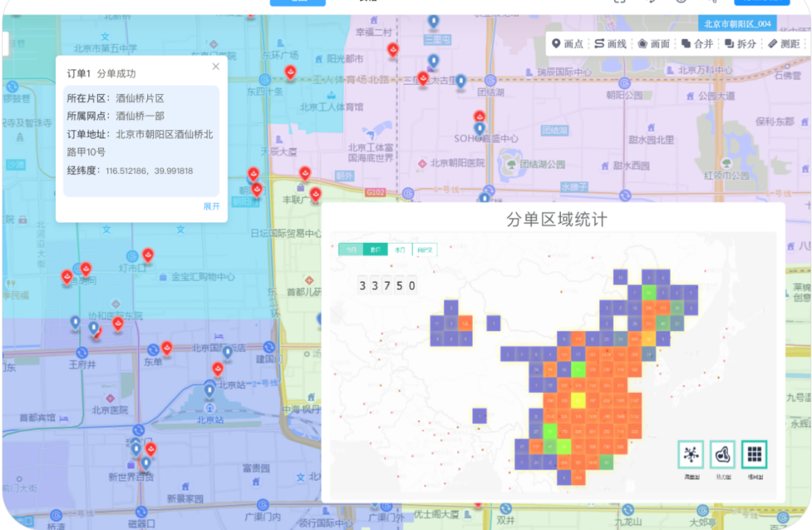
Task: Click the 所在片区: 酒仙桥片区 line
Action: tap(116, 99)
